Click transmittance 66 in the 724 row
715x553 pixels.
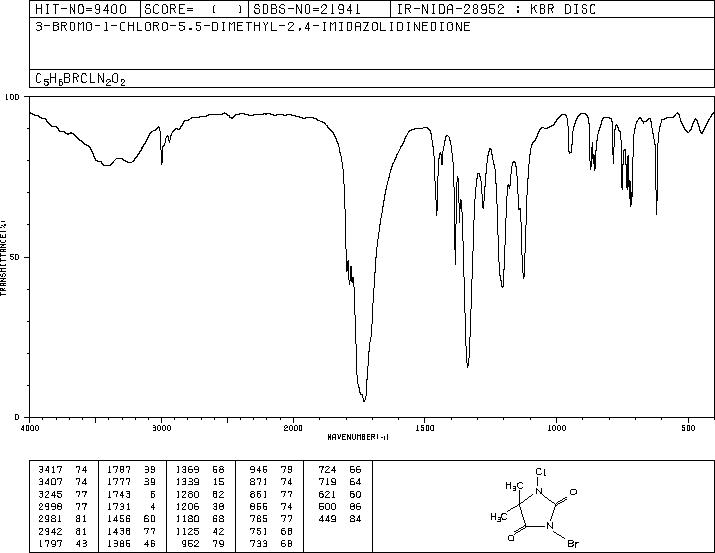pos(355,469)
